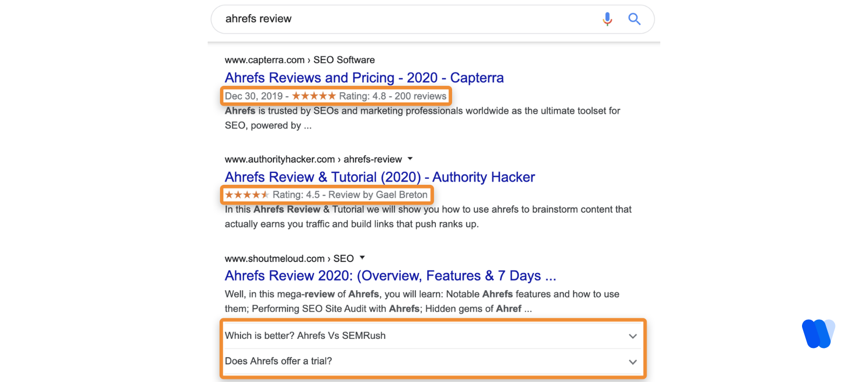868x382 pixels.
Task: Open dropdown arrow beside authorityhacker.com ahrefs-review
Action: (x=410, y=159)
